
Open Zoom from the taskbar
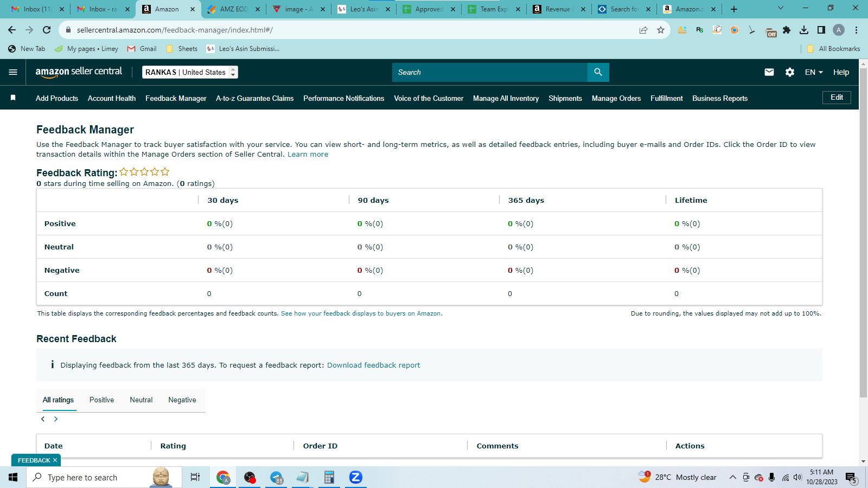355,477
